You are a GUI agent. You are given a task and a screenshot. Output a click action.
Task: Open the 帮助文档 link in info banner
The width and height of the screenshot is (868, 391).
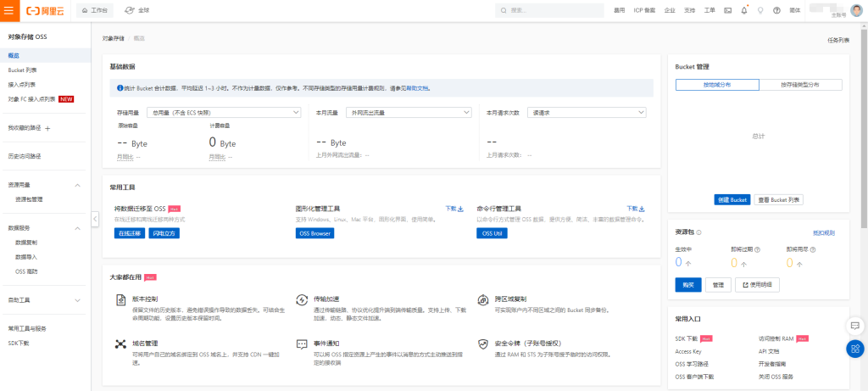[418, 88]
